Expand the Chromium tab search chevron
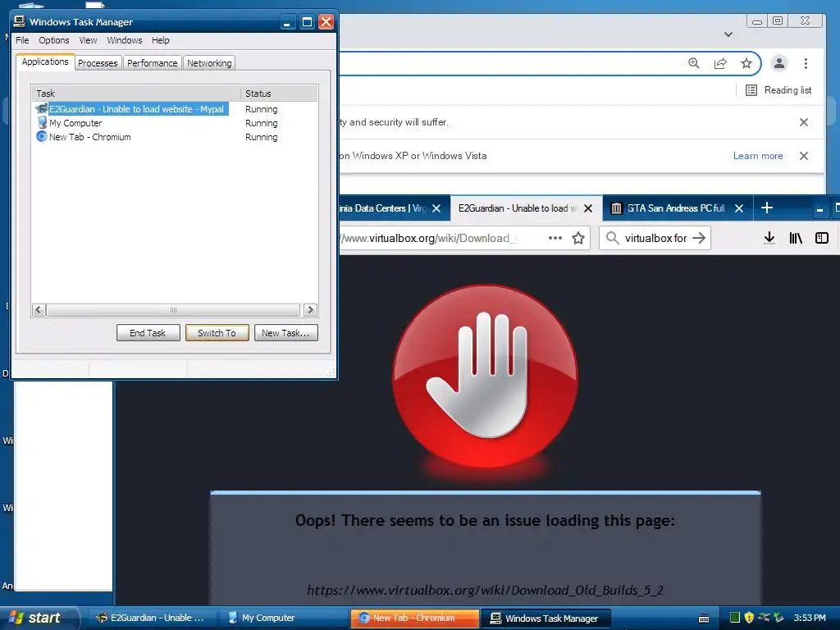This screenshot has width=840, height=630. click(728, 34)
